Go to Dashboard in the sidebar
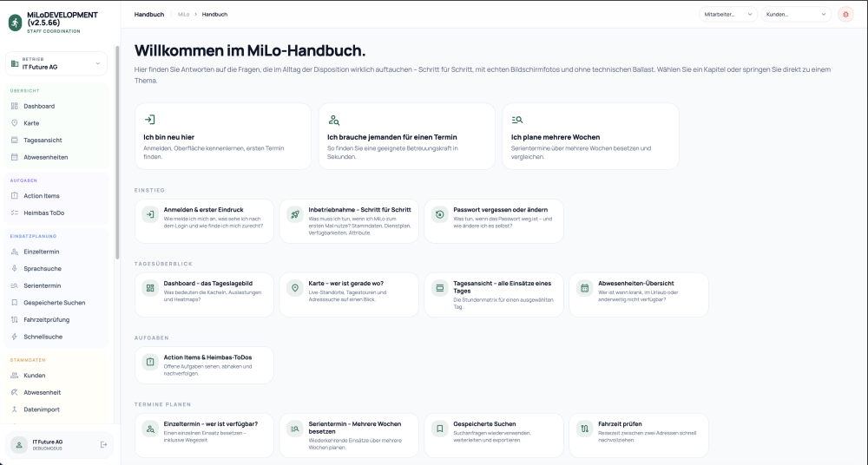This screenshot has width=868, height=465. 56,106
